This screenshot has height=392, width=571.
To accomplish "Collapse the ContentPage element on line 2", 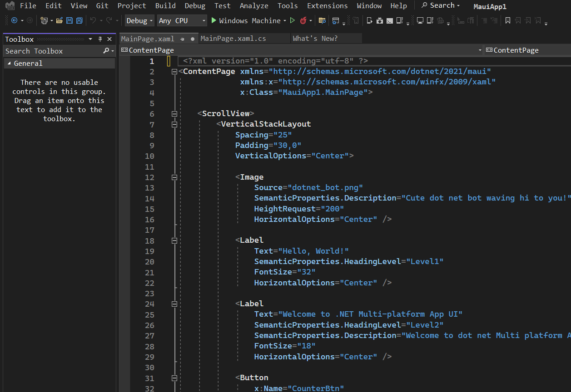I will click(174, 72).
